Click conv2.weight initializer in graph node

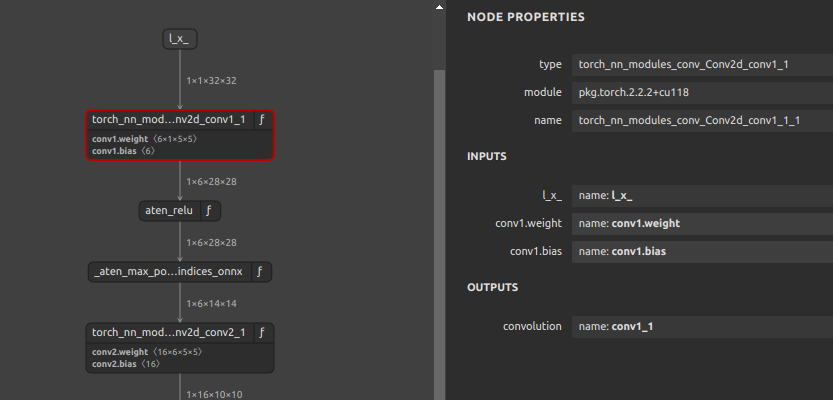[x=147, y=352]
